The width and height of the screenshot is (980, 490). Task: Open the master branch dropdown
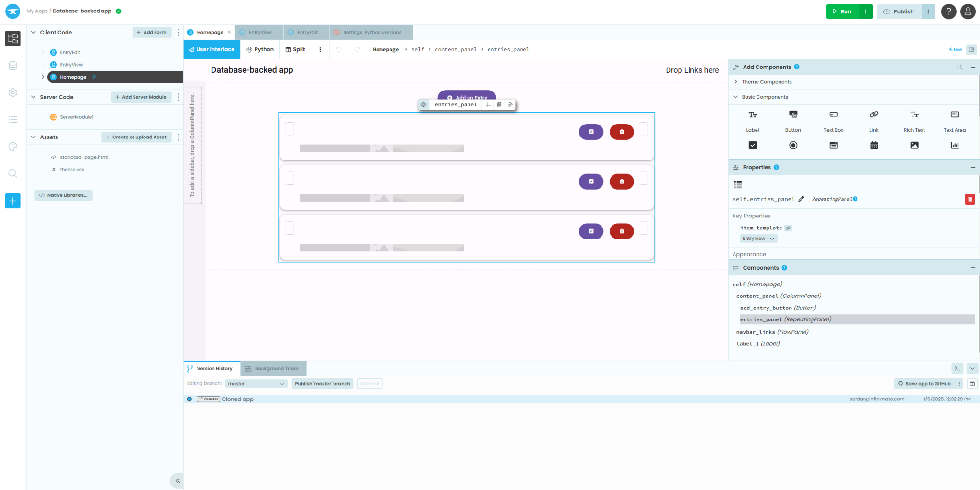[x=256, y=384]
